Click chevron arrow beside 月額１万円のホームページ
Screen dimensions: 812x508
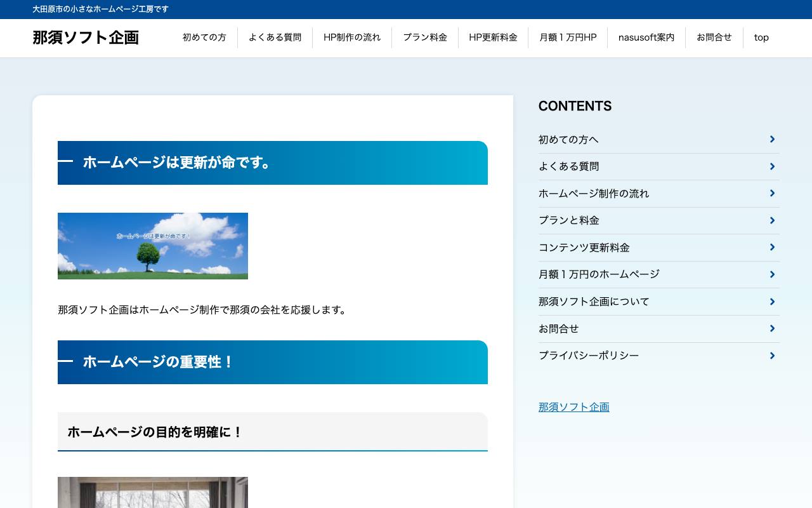point(772,274)
